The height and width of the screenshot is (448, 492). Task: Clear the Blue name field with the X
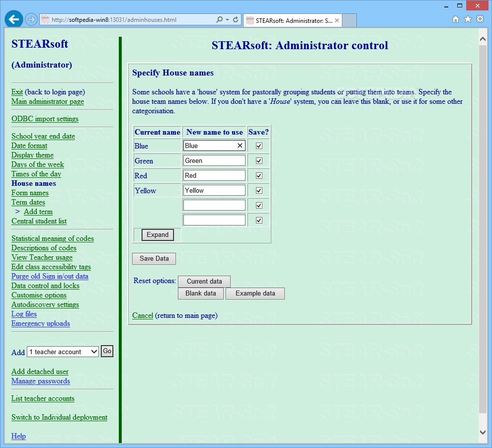point(240,146)
